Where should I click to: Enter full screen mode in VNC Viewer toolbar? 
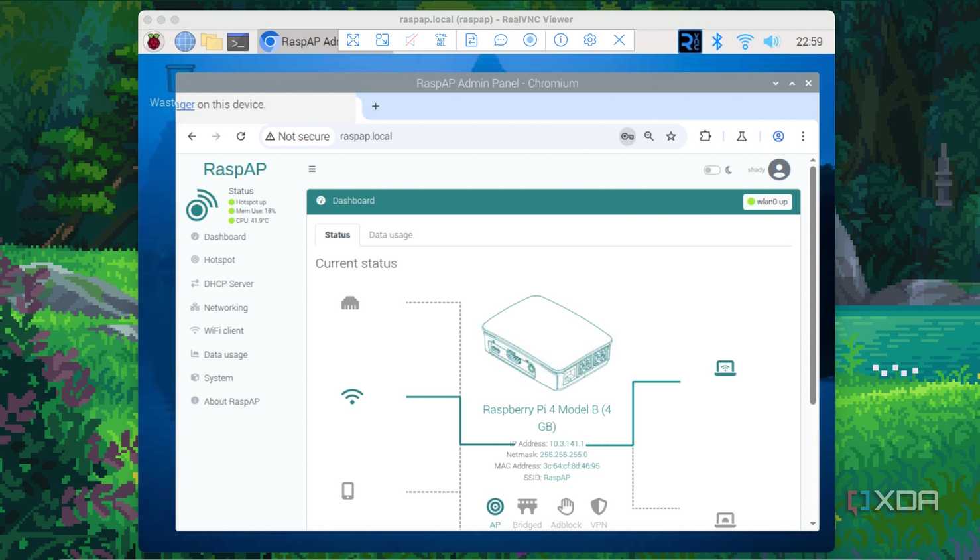click(353, 40)
